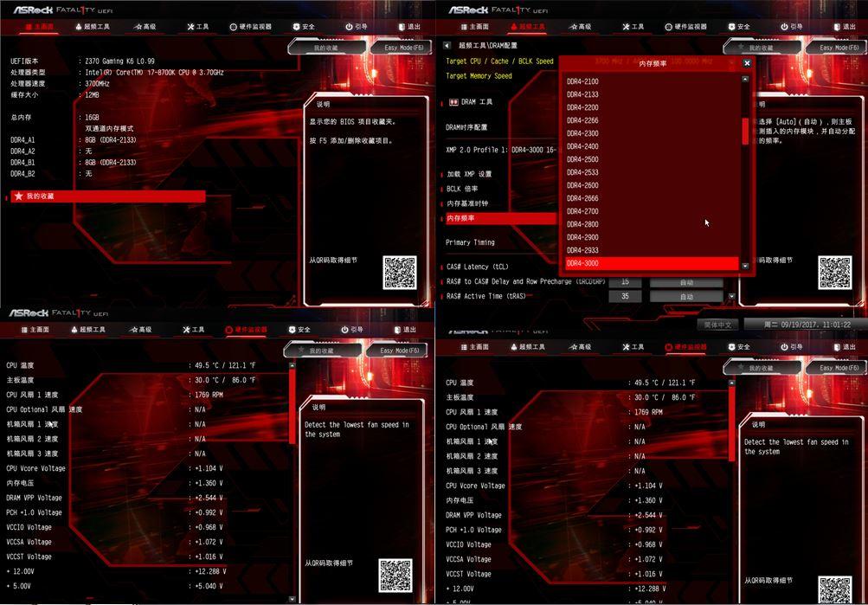Click the QR code in the top-right screenshot
The width and height of the screenshot is (868, 605).
point(835,273)
